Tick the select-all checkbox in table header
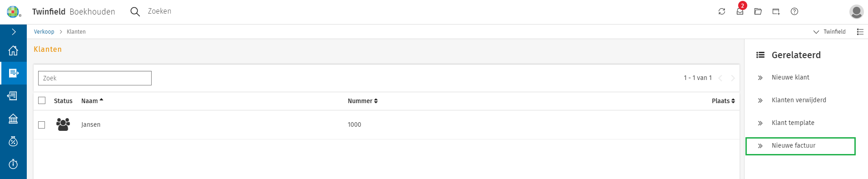 (42, 100)
